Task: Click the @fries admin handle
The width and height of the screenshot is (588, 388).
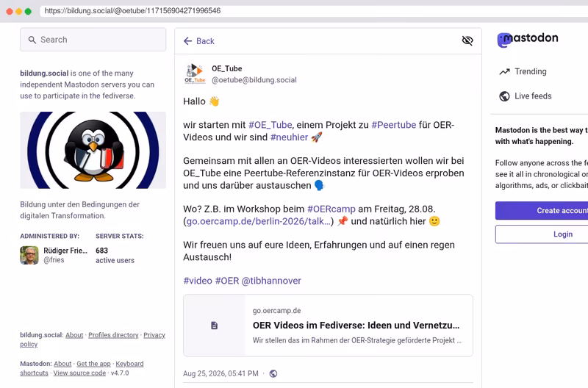Action: click(54, 260)
